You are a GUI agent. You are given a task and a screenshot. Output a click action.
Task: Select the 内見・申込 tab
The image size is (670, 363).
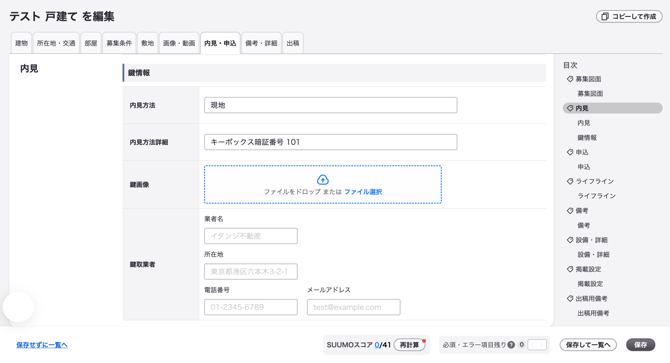pos(220,43)
